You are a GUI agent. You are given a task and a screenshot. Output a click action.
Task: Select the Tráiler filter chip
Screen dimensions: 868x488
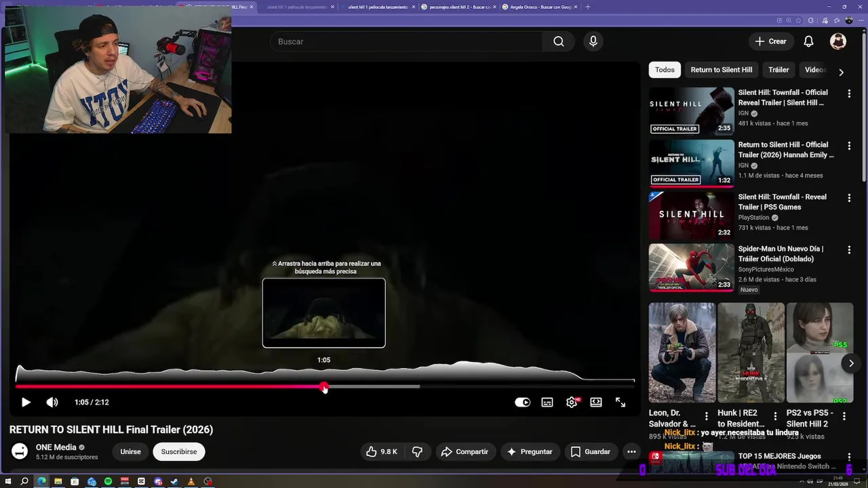pos(778,70)
